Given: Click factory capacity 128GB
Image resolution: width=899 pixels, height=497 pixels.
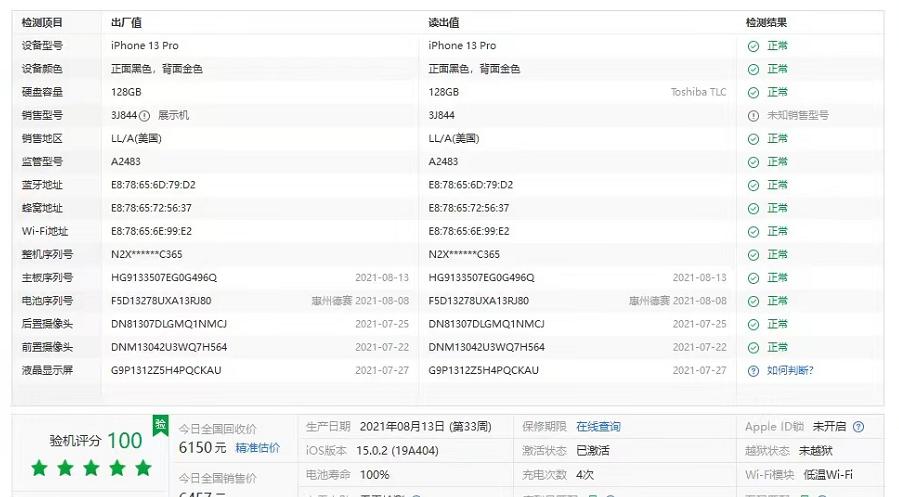Looking at the screenshot, I should (126, 92).
